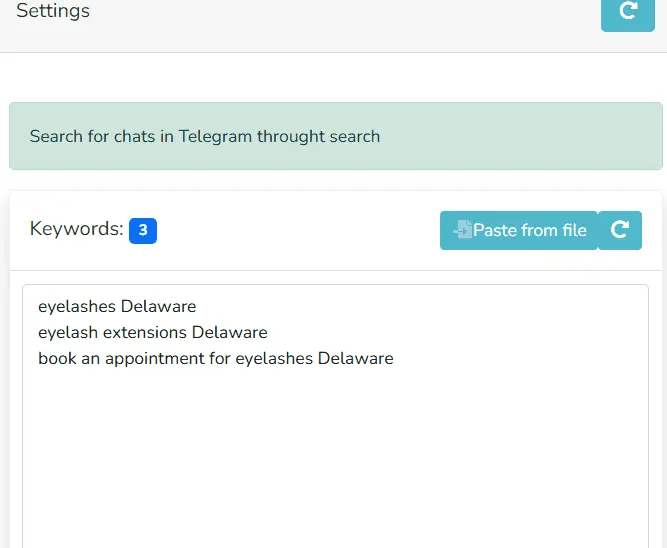Click the refresh icon beside Settings header
667x548 pixels.
627,13
